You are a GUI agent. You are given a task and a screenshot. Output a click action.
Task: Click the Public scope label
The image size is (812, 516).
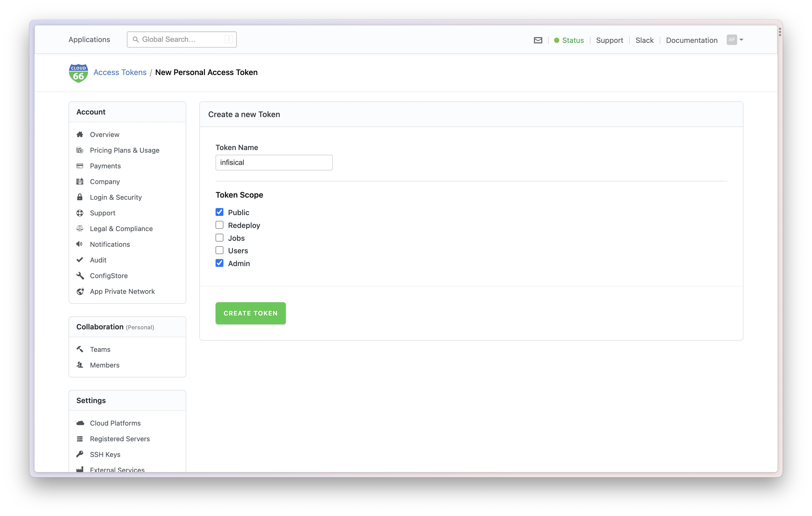pyautogui.click(x=238, y=212)
